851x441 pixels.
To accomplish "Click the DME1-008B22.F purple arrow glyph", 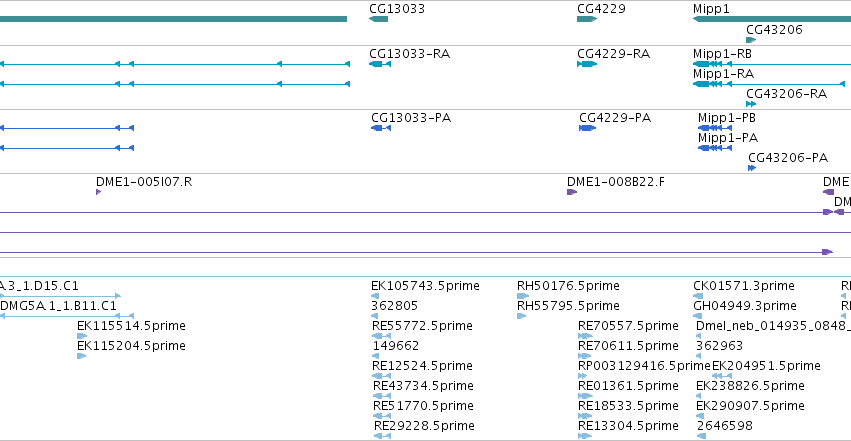I will pos(572,192).
